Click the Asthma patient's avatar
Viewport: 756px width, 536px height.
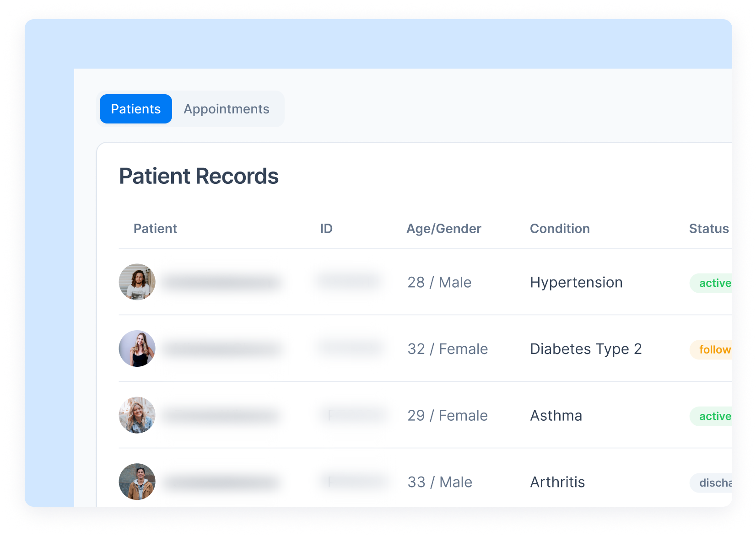click(137, 415)
